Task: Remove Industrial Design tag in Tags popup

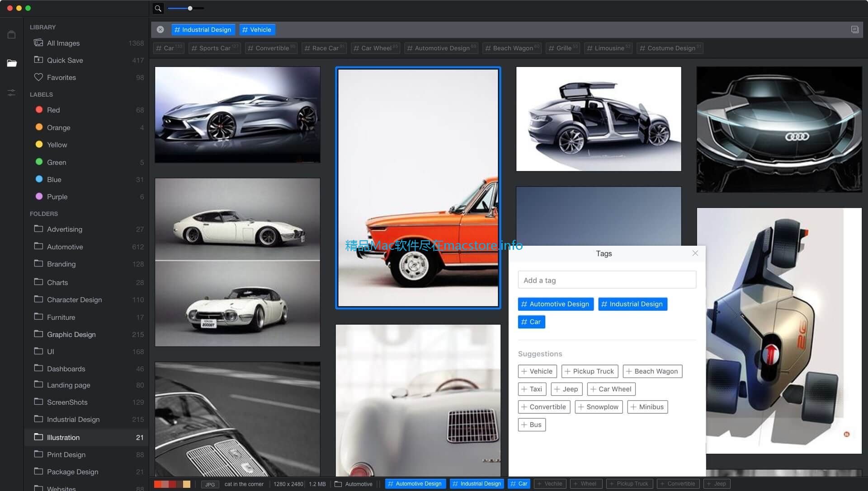Action: click(632, 304)
